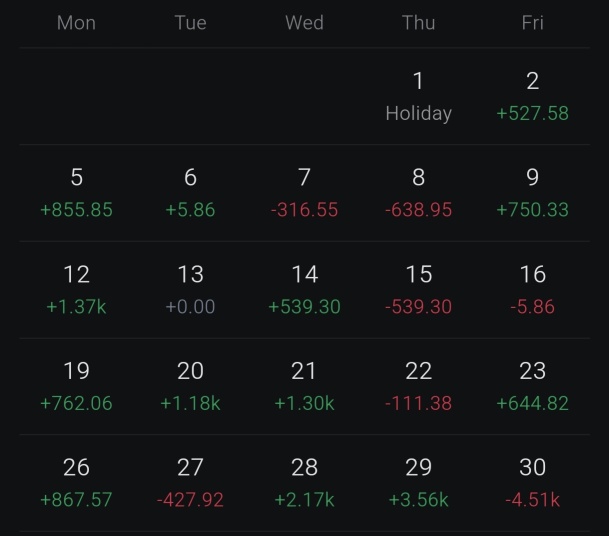Viewport: 609px width, 536px height.
Task: Select day 15 with -539.30
Action: [418, 290]
